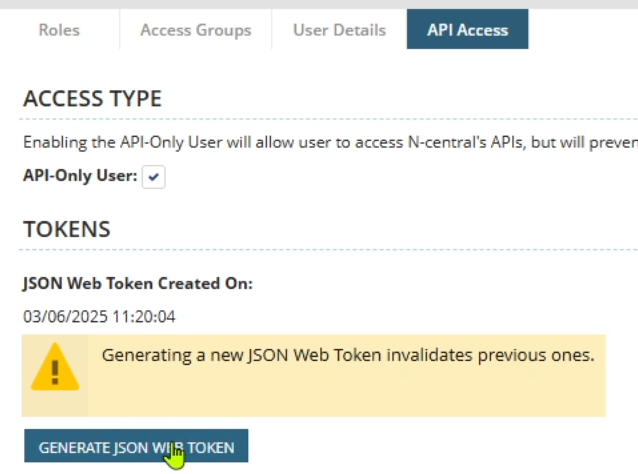Click the dotted divider below TOKENS
Viewport: 638px width, 474px height.
click(330, 250)
